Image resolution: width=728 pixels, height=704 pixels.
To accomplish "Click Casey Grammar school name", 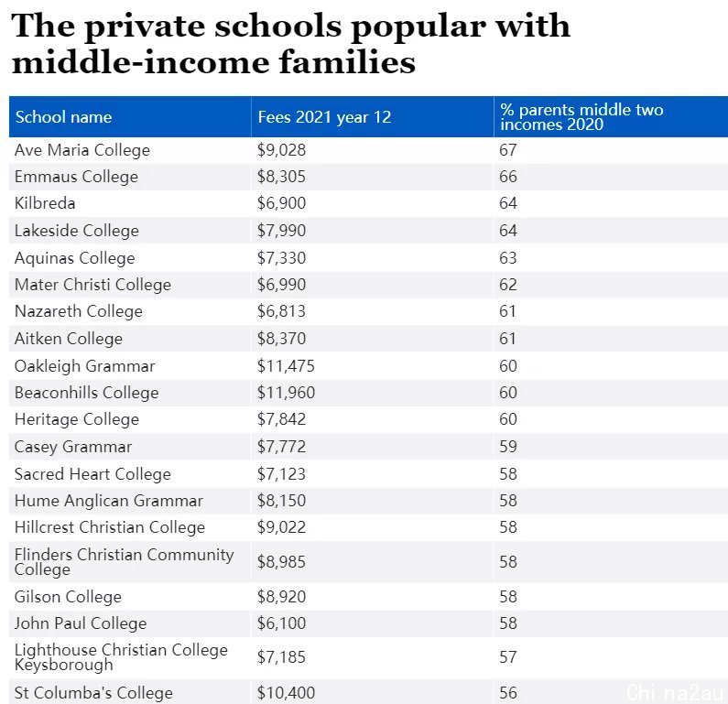I will pyautogui.click(x=73, y=447).
